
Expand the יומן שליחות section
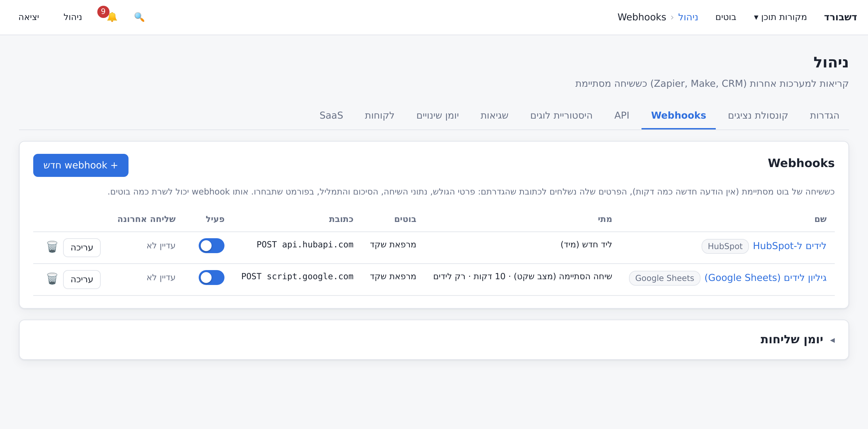click(x=797, y=340)
